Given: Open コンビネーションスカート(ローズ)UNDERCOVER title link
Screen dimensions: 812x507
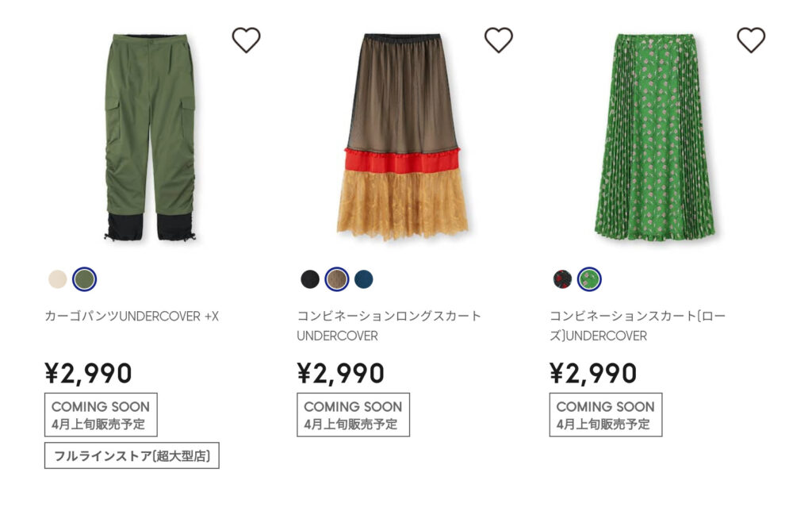Looking at the screenshot, I should [638, 326].
